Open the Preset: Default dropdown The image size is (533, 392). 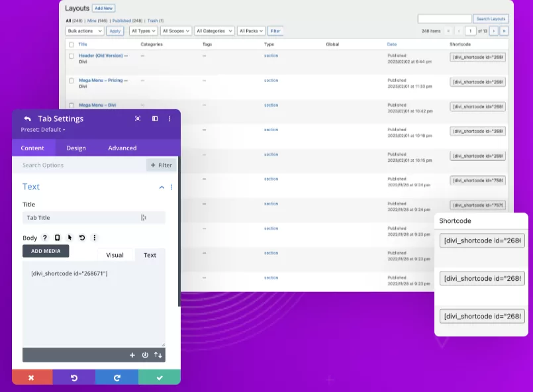pyautogui.click(x=43, y=130)
